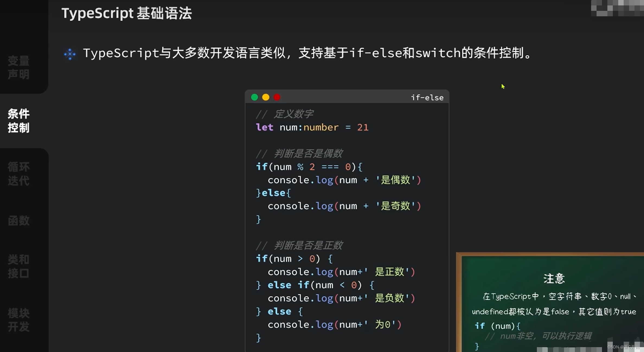Click the yellow dot in code window
The height and width of the screenshot is (352, 644).
tap(266, 97)
